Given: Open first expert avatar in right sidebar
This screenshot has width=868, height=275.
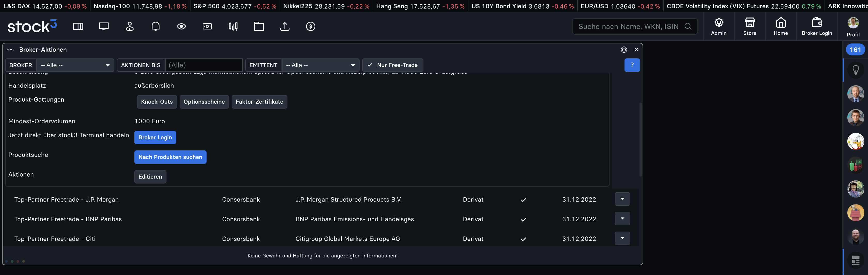Looking at the screenshot, I should click(855, 94).
